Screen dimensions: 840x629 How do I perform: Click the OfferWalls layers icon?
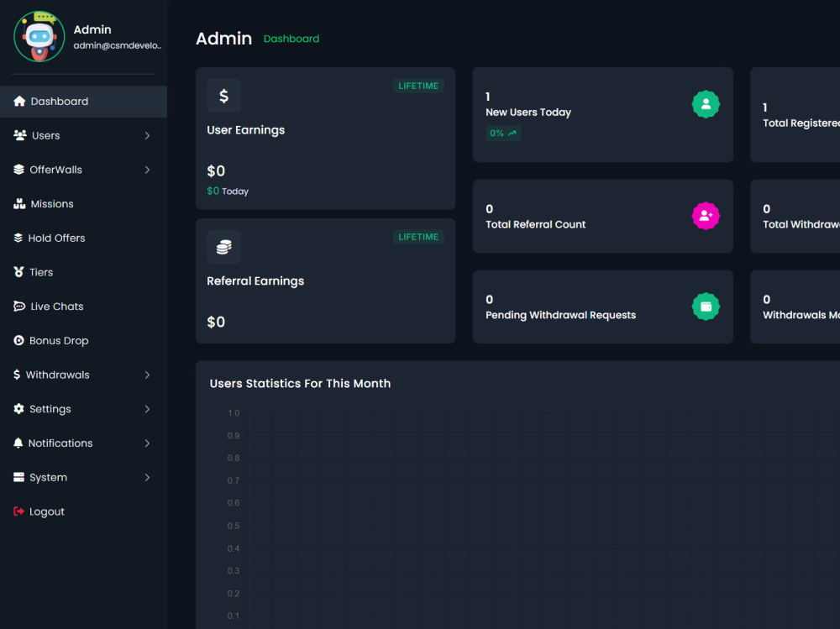pyautogui.click(x=18, y=170)
